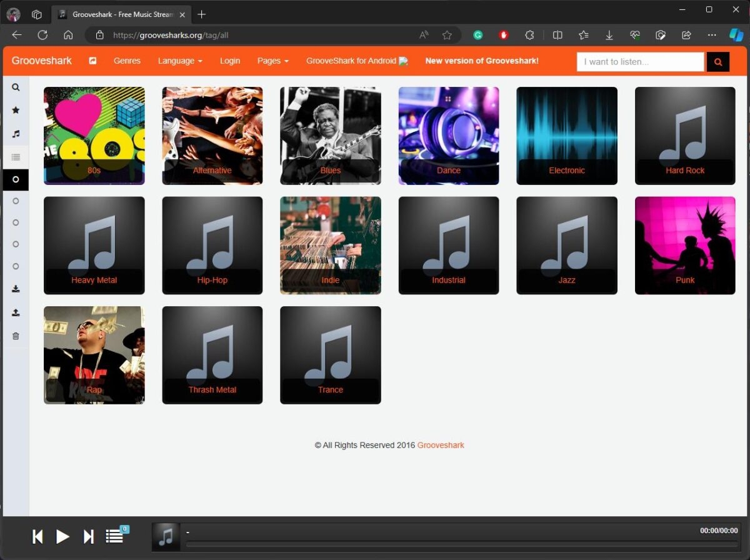Open the list view icon in sidebar
Viewport: 750px width, 560px height.
[x=16, y=157]
